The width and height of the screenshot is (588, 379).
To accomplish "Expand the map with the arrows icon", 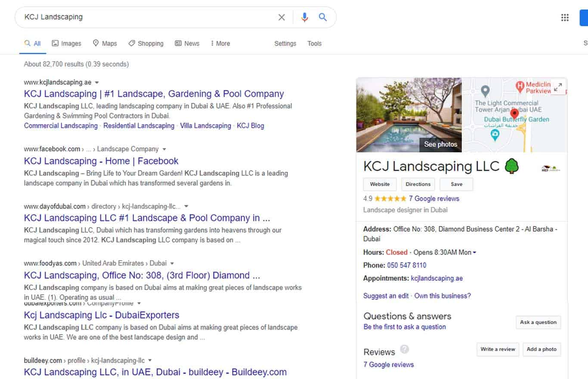I will [x=558, y=87].
